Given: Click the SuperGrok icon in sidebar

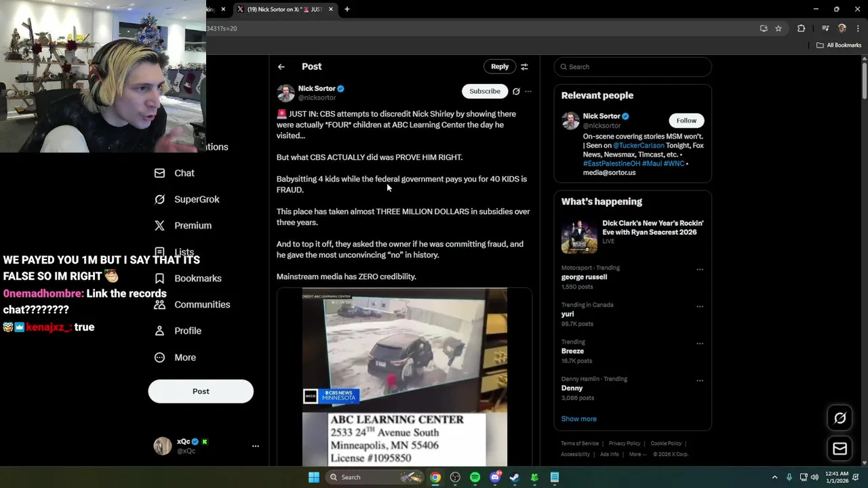Looking at the screenshot, I should (x=159, y=199).
